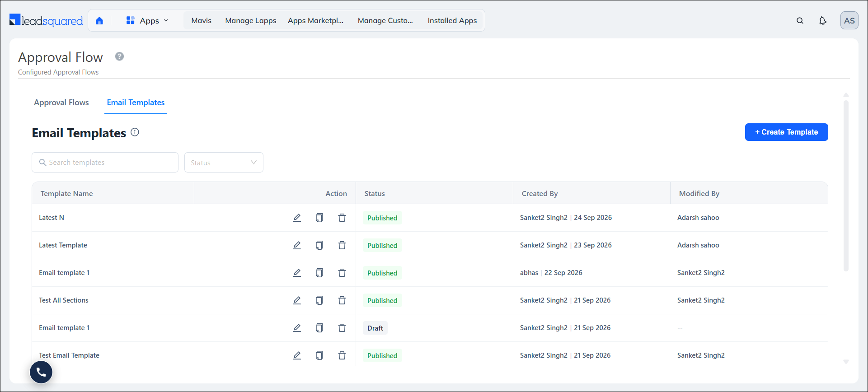Edit the Draft Email template 1

pos(297,328)
